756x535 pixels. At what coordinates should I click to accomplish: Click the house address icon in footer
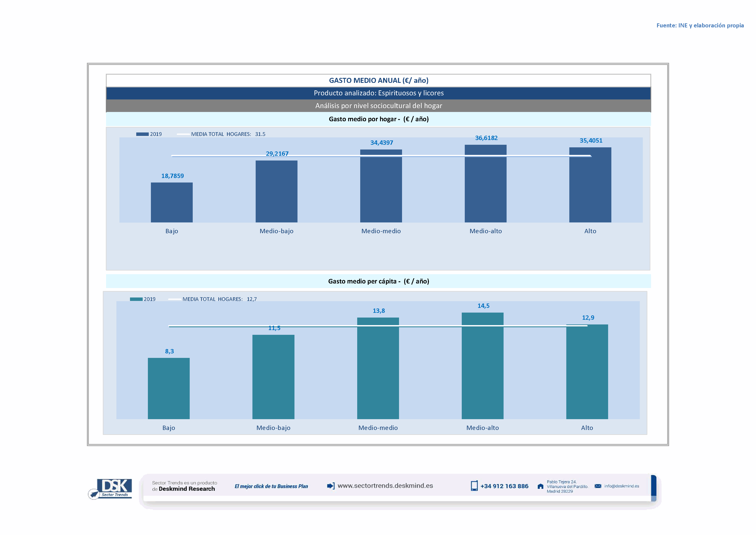point(540,486)
